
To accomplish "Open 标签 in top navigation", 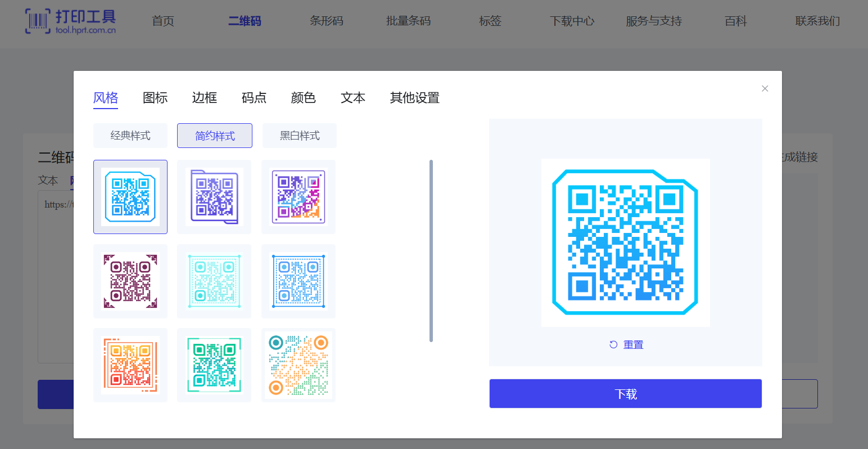I will pyautogui.click(x=490, y=21).
